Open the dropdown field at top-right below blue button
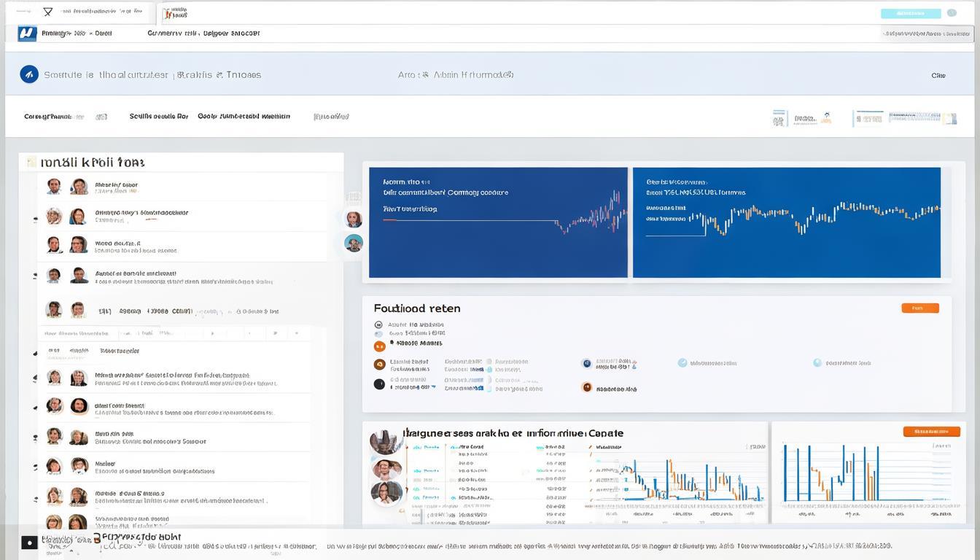This screenshot has width=980, height=560. pyautogui.click(x=927, y=33)
